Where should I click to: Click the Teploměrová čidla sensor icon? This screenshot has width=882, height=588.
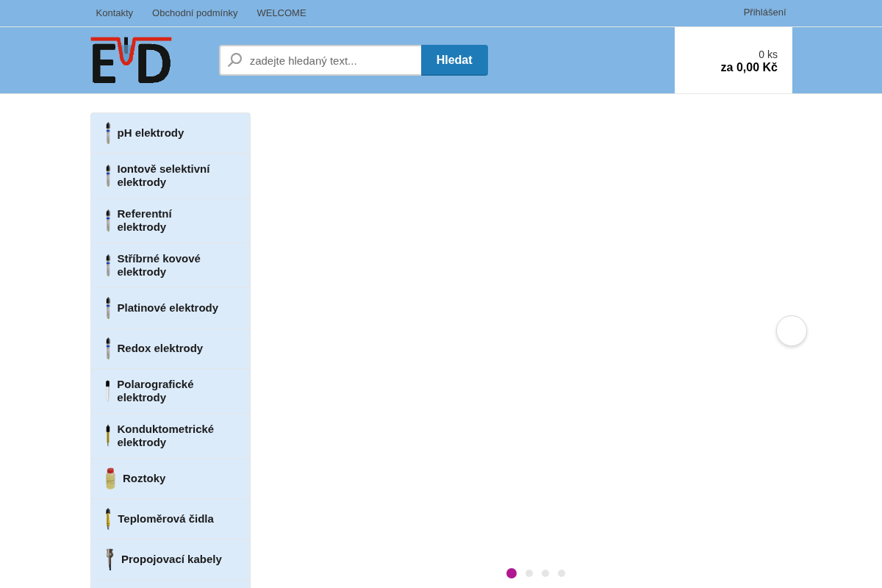(x=108, y=519)
